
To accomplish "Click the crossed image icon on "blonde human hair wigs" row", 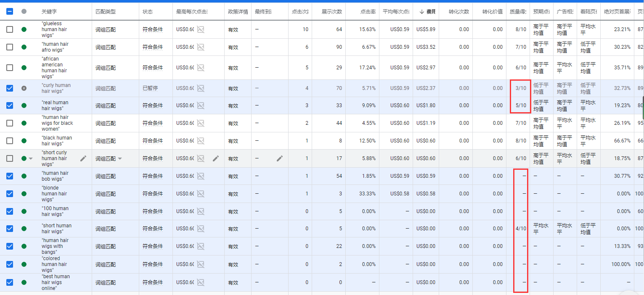I will 201,194.
